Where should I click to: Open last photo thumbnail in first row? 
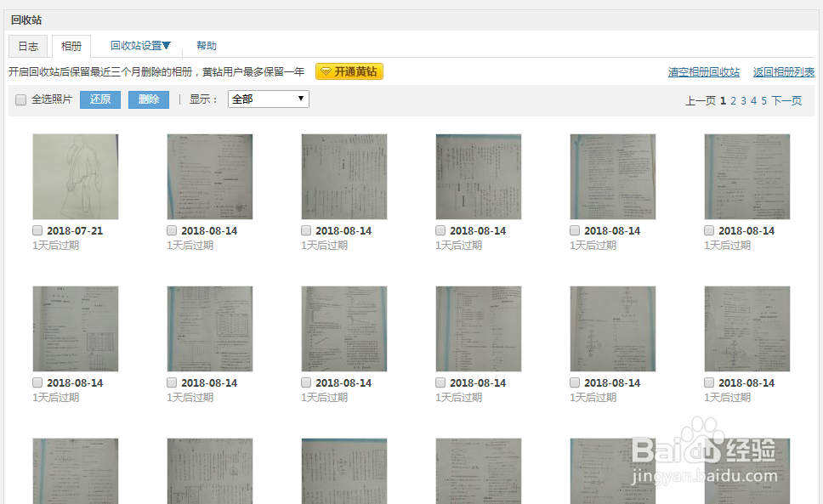(x=747, y=177)
